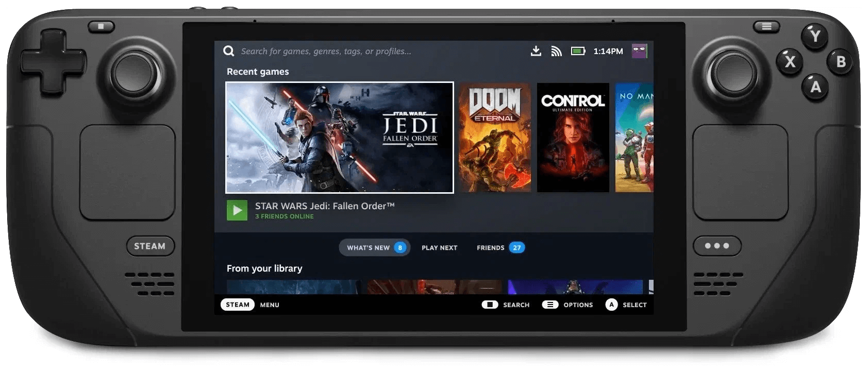Select Control Ultimate Edition cover
868x371 pixels.
tap(573, 138)
